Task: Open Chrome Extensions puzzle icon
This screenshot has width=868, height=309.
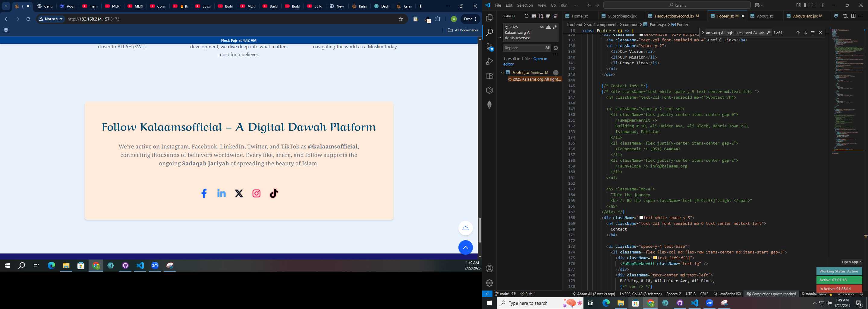Action: tap(438, 19)
